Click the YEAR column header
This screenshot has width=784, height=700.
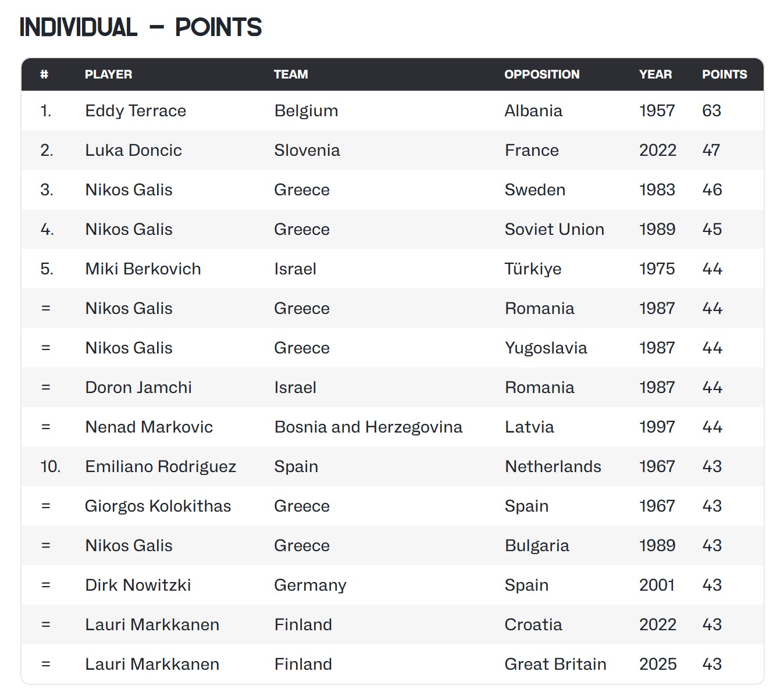(655, 74)
